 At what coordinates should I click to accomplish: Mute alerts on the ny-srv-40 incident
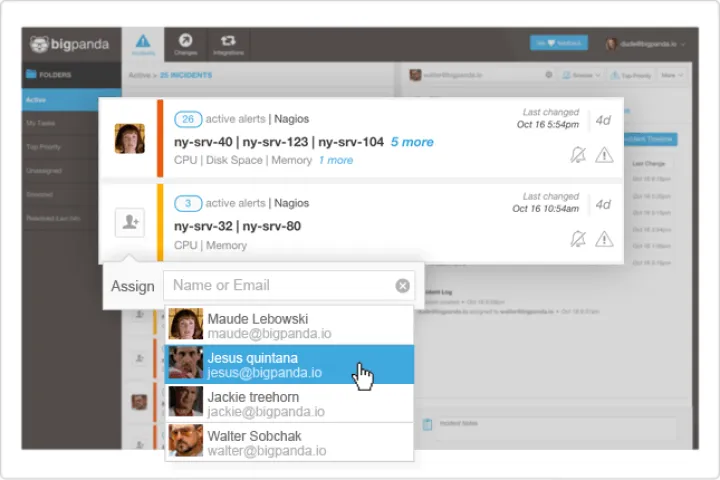click(x=577, y=154)
